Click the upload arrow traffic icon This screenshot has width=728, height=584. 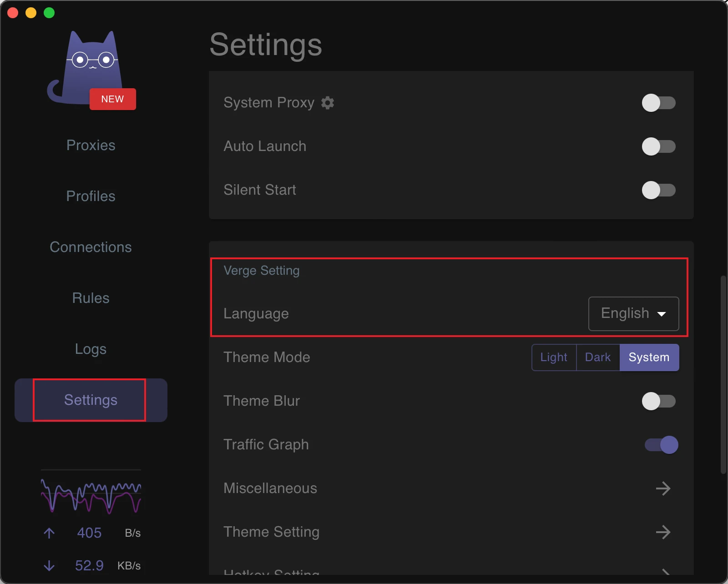point(49,533)
